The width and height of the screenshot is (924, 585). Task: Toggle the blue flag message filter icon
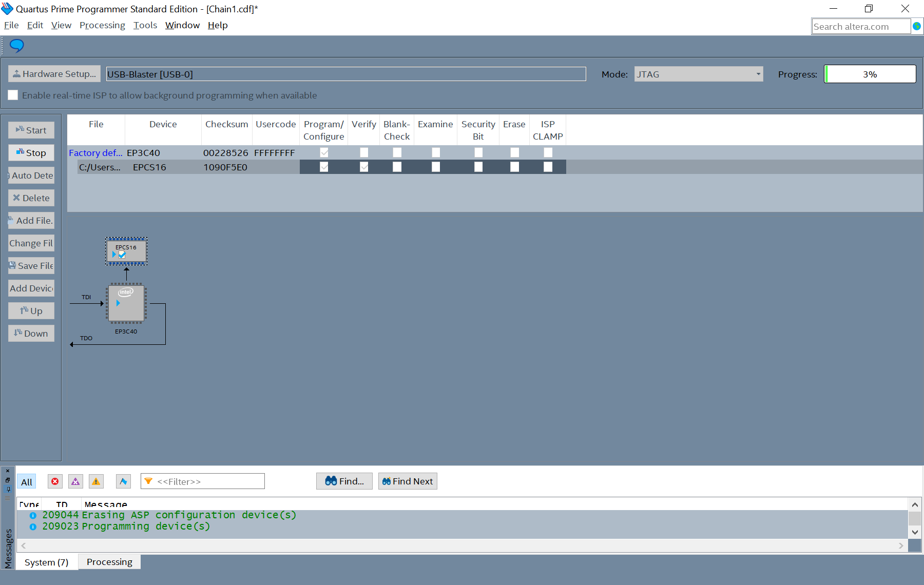[x=123, y=481]
